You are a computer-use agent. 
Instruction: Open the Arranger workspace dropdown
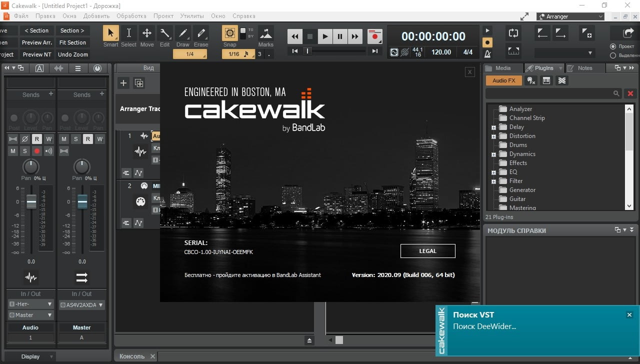(570, 16)
